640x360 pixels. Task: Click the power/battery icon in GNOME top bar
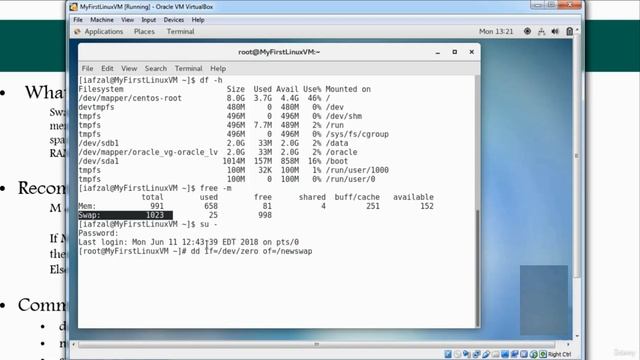pos(570,31)
